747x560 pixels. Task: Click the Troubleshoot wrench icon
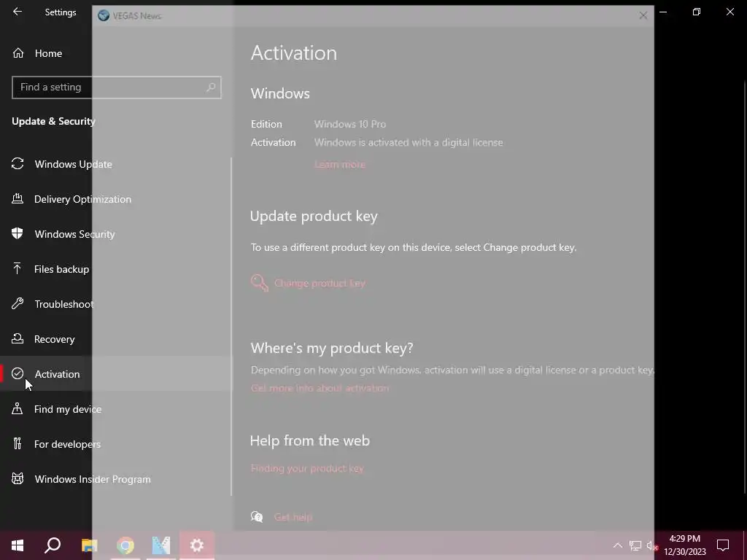18,303
